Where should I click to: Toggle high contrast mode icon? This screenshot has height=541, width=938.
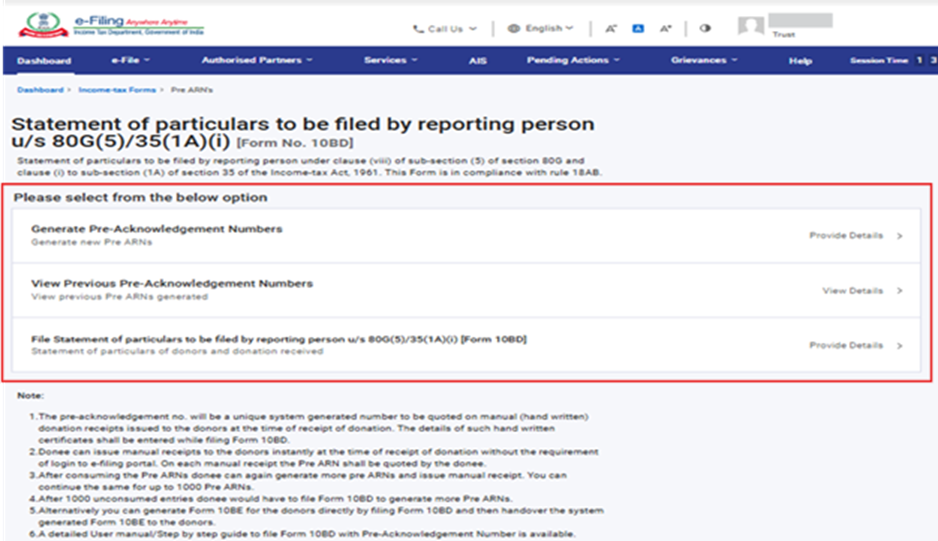705,28
